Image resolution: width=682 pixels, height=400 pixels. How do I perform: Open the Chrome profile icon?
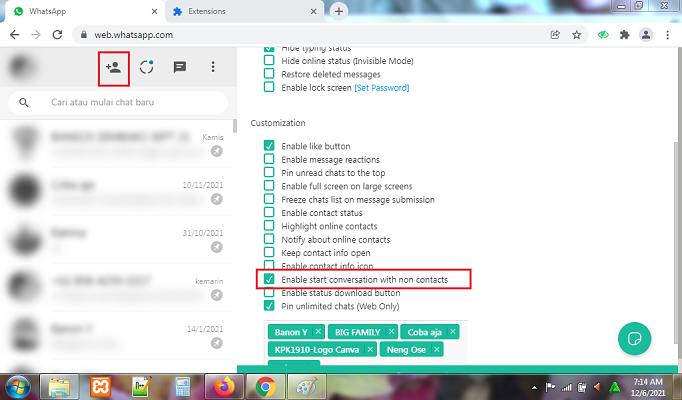646,35
